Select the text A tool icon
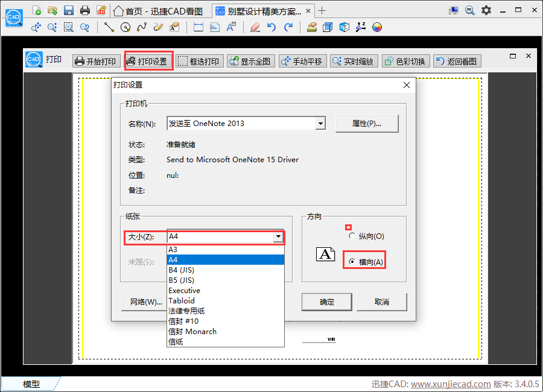This screenshot has width=543, height=392. [x=231, y=27]
